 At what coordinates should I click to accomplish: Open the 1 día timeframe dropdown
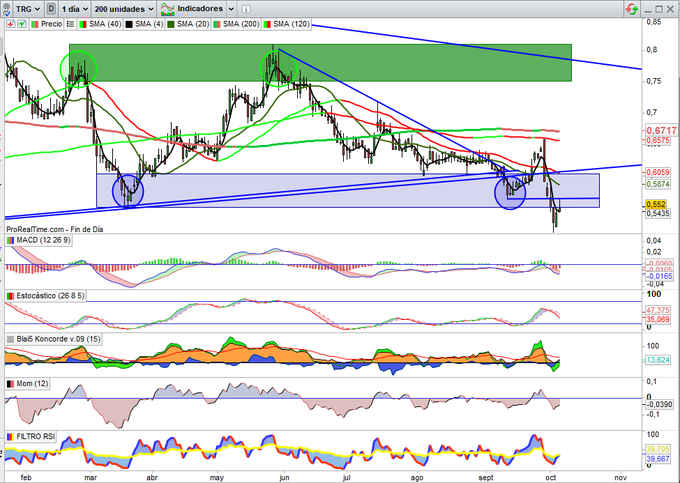tap(74, 9)
